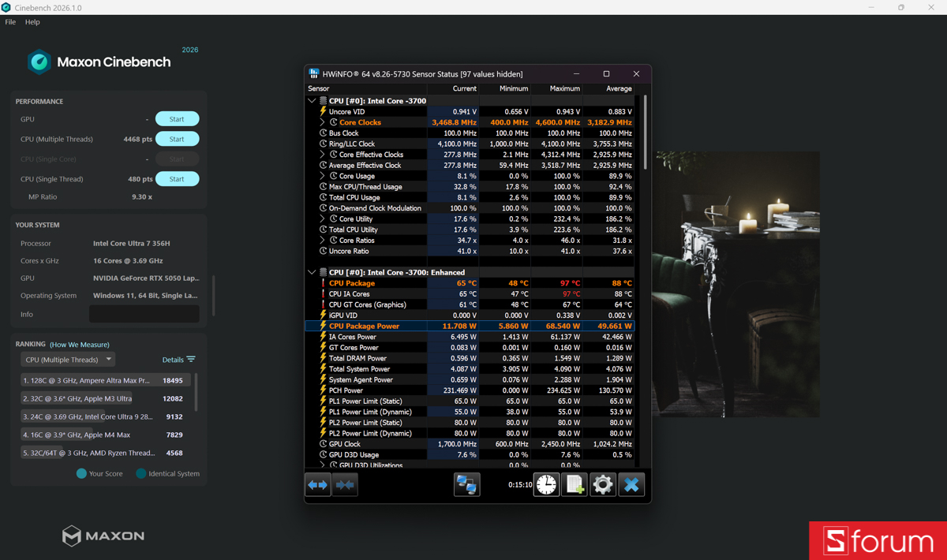Close sensors with the blue X icon

coord(631,485)
